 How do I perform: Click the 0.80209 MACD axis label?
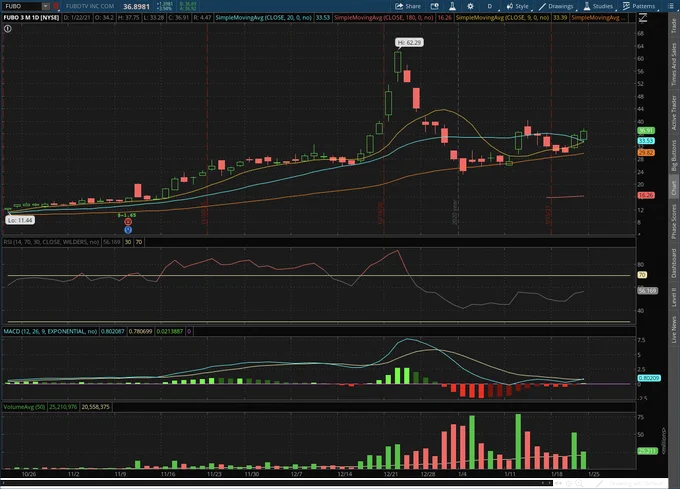649,378
